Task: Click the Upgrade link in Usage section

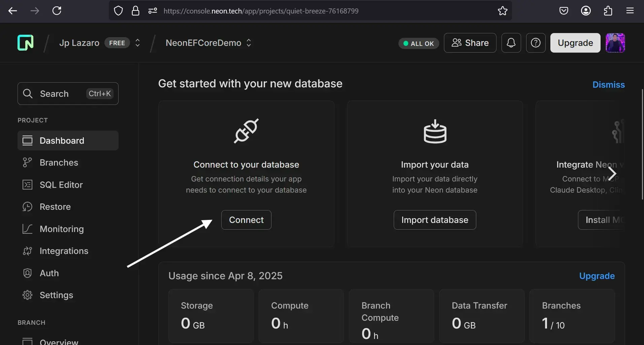Action: click(x=597, y=276)
